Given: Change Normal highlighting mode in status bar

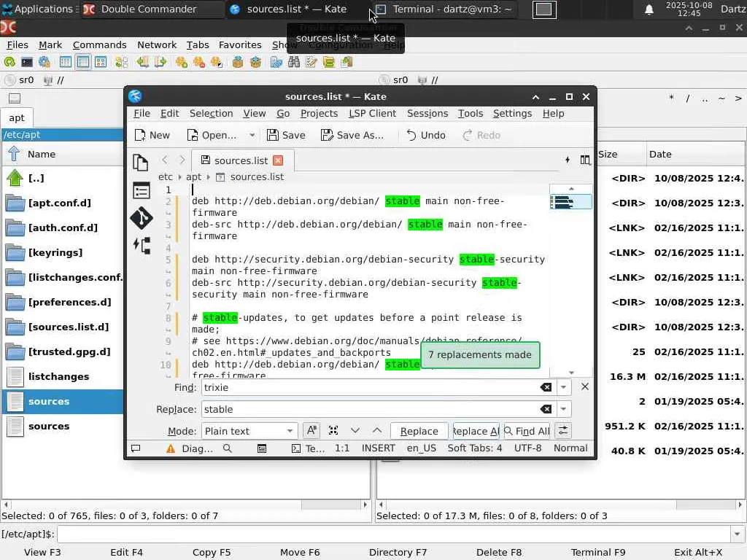Looking at the screenshot, I should (570, 448).
